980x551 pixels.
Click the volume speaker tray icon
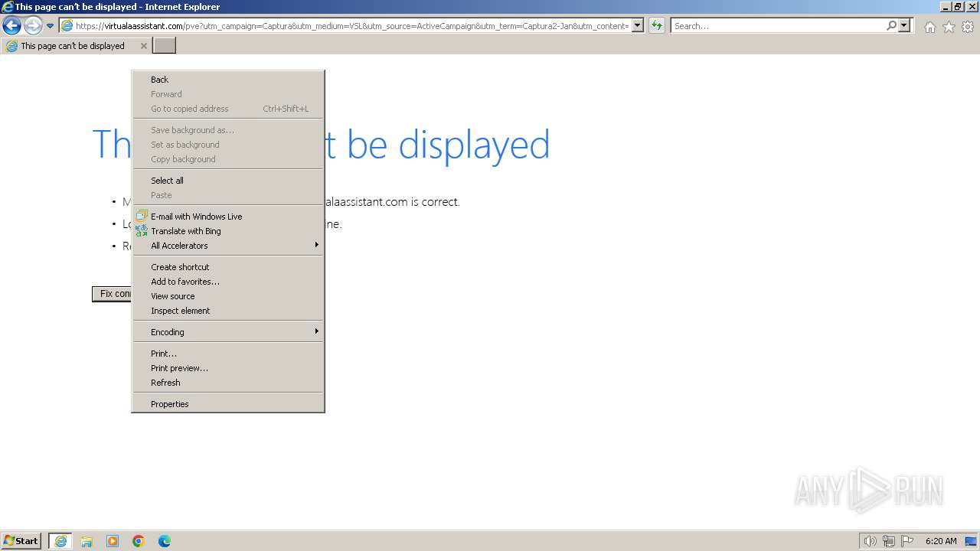tap(870, 541)
